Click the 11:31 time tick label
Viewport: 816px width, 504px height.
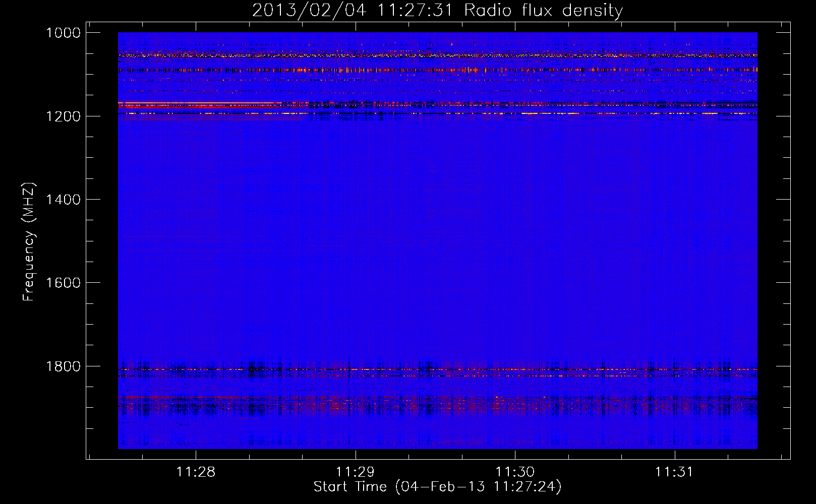tap(674, 472)
